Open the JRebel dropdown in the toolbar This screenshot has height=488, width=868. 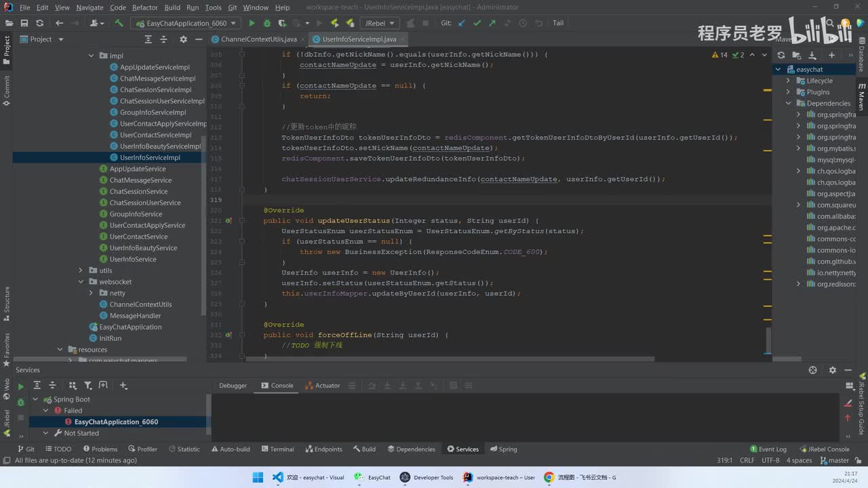(x=380, y=23)
